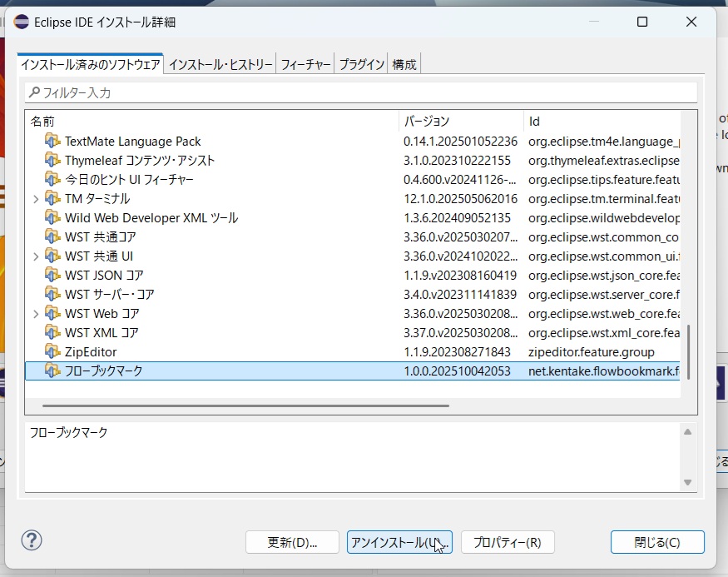Expand the WST 共通 UI tree node
Screen dimensions: 728x577
(x=35, y=256)
